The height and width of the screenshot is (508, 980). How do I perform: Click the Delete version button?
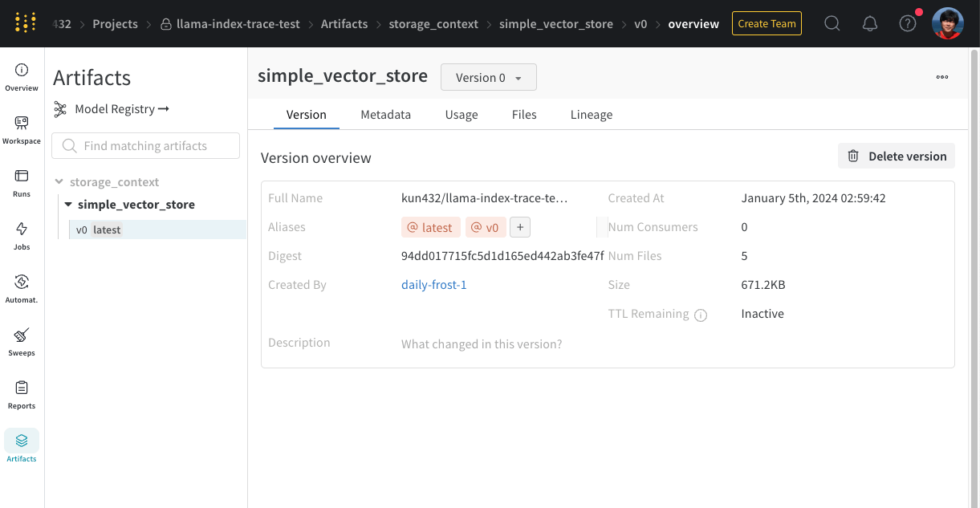897,156
